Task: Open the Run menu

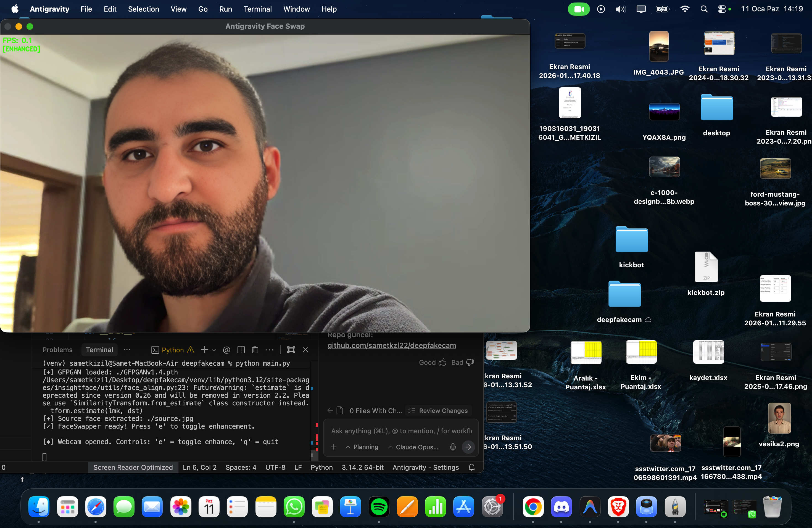Action: pyautogui.click(x=226, y=9)
